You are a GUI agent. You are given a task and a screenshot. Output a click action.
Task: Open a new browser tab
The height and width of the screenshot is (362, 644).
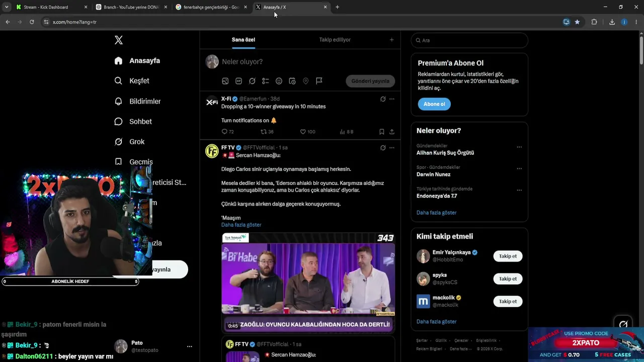pos(337,7)
